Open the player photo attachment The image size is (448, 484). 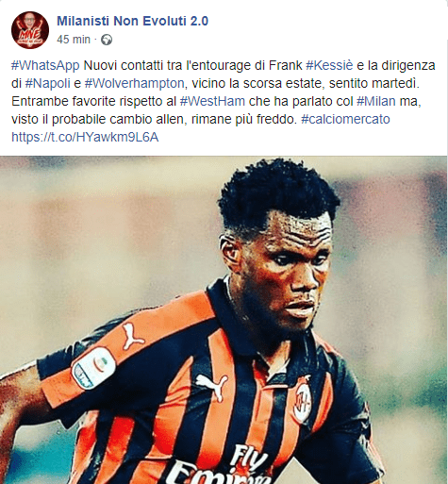(224, 320)
